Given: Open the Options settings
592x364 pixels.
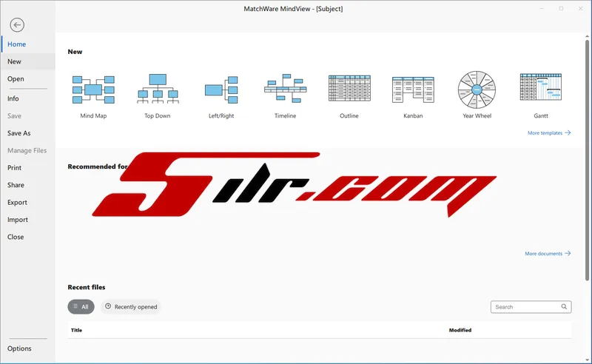Looking at the screenshot, I should [19, 348].
